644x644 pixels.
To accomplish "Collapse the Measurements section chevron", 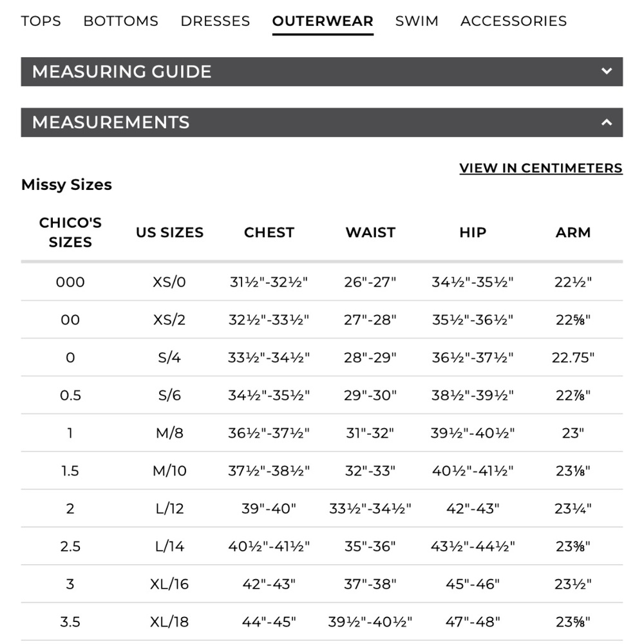I will tap(606, 122).
